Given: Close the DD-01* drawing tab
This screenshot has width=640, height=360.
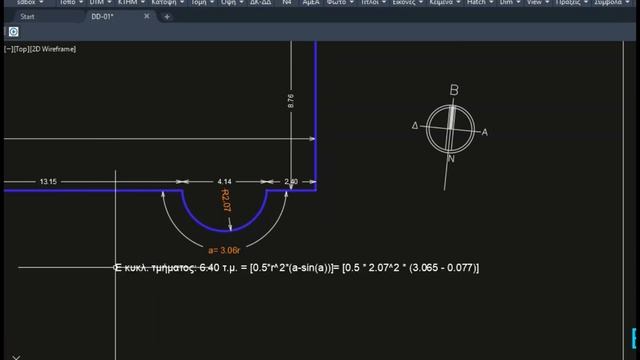Looking at the screenshot, I should [147, 16].
